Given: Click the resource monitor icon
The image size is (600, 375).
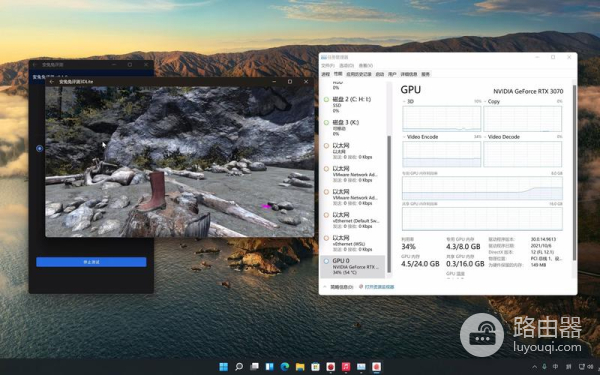Looking at the screenshot, I should coord(361,287).
